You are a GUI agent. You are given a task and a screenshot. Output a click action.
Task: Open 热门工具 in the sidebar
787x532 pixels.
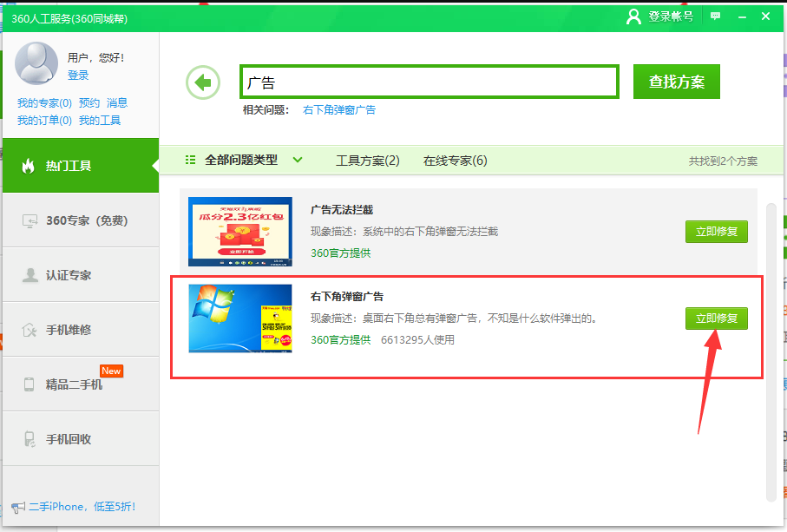[68, 166]
